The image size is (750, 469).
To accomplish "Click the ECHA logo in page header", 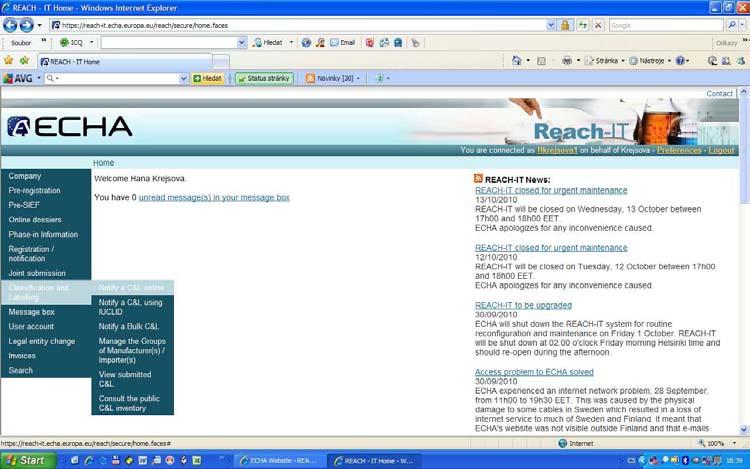I will [x=70, y=127].
